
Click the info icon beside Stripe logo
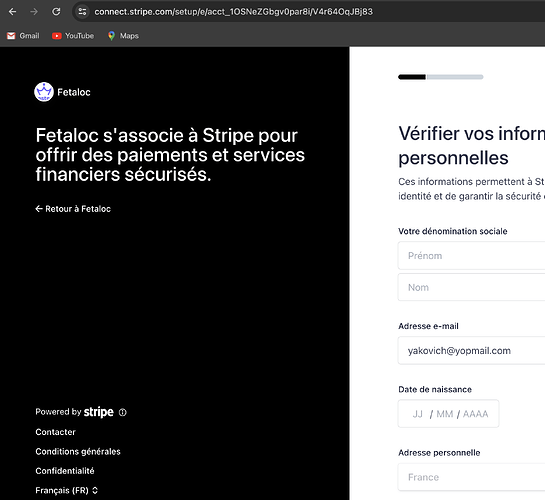(x=123, y=412)
